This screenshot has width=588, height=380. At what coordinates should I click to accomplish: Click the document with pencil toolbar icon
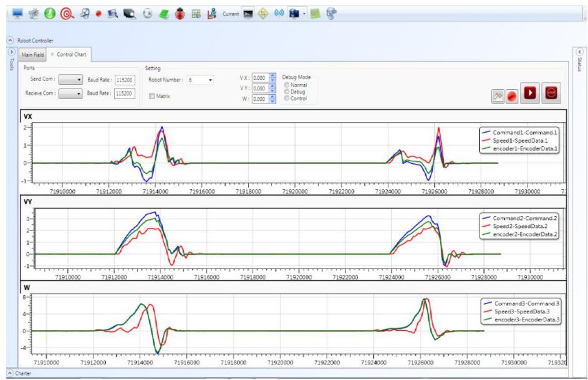tap(85, 14)
